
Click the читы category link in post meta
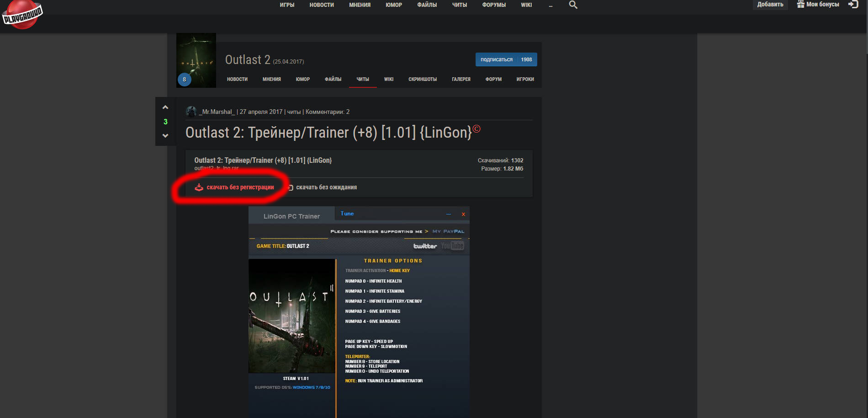(x=294, y=112)
